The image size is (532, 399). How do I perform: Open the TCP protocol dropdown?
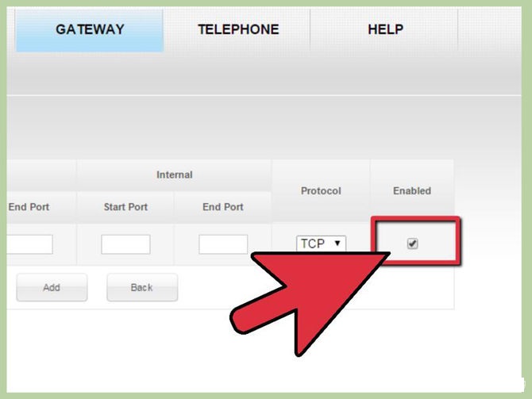321,244
